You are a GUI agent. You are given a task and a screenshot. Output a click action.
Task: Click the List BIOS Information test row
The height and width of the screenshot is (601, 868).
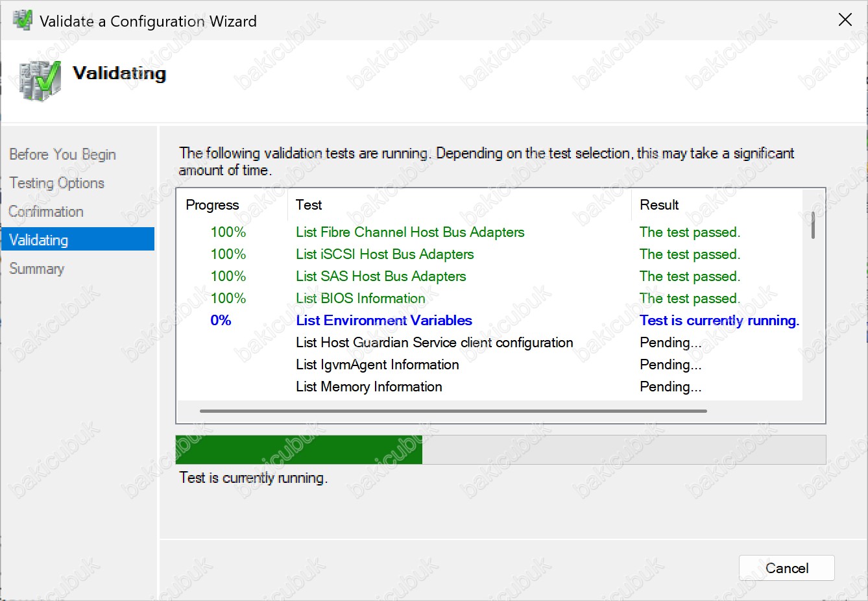point(361,299)
